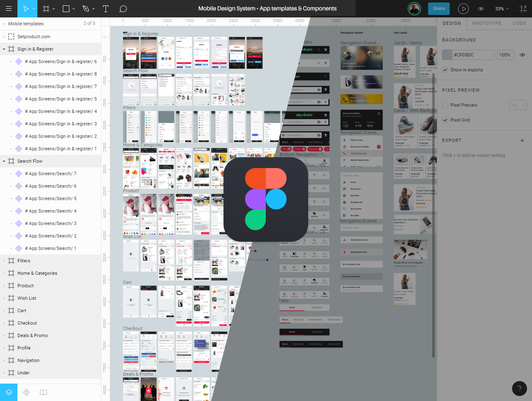Select the Text tool
This screenshot has width=532, height=401.
tap(106, 8)
